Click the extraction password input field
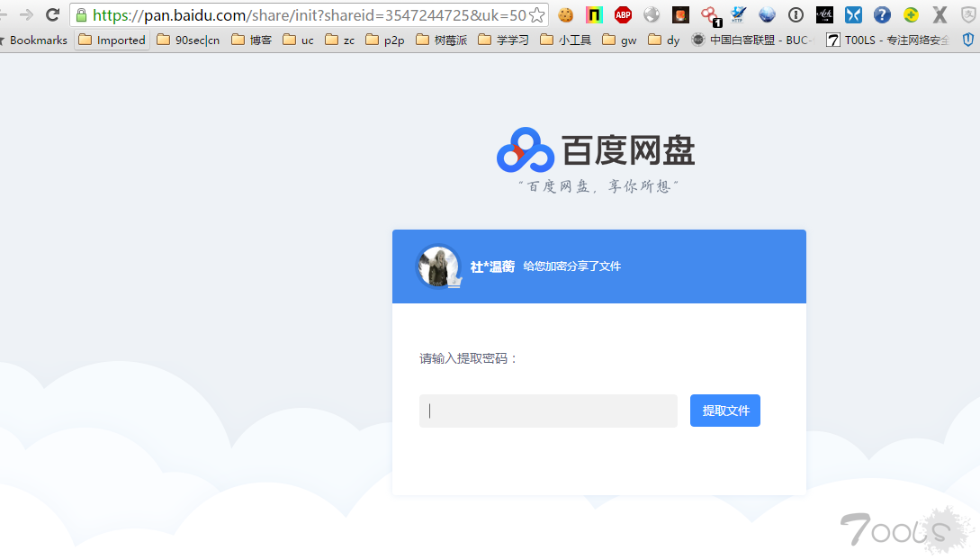The height and width of the screenshot is (560, 980). click(548, 411)
